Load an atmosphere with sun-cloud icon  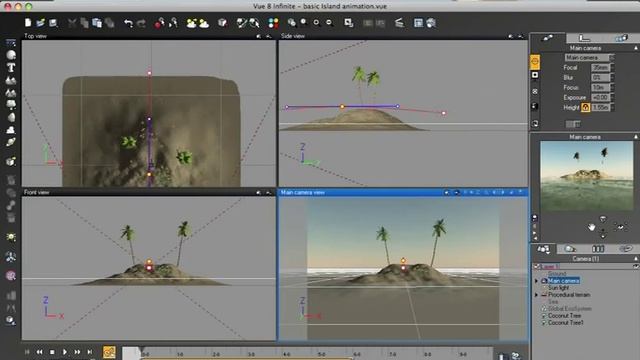pos(191,23)
